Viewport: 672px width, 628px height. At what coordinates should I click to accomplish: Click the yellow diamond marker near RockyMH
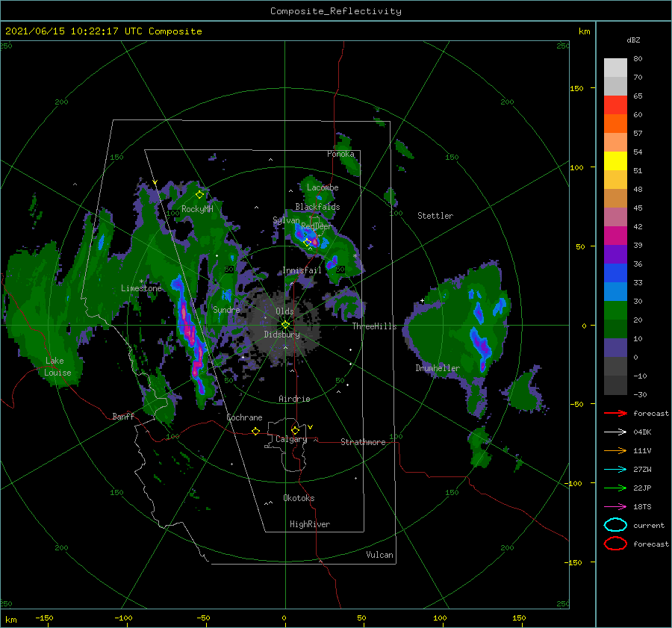pyautogui.click(x=199, y=195)
